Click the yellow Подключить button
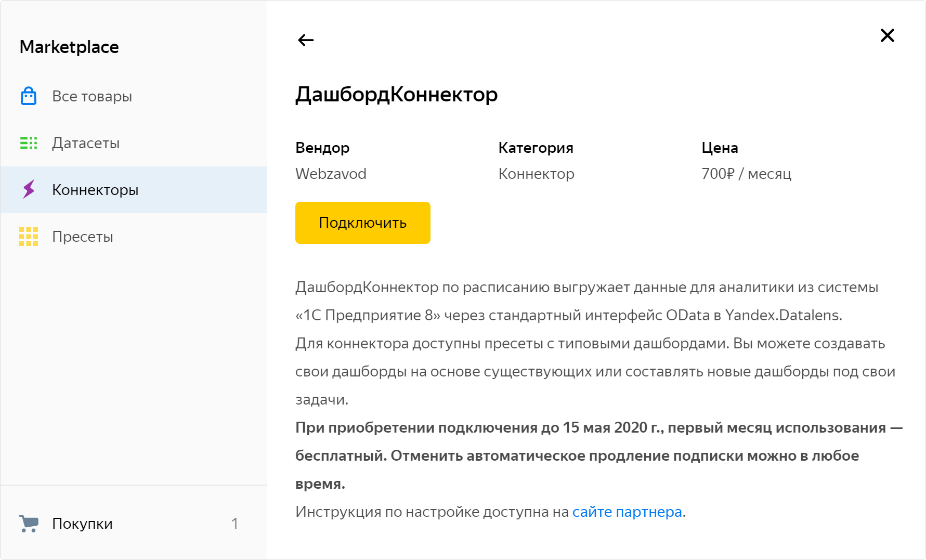Viewport: 926px width, 560px height. [363, 223]
